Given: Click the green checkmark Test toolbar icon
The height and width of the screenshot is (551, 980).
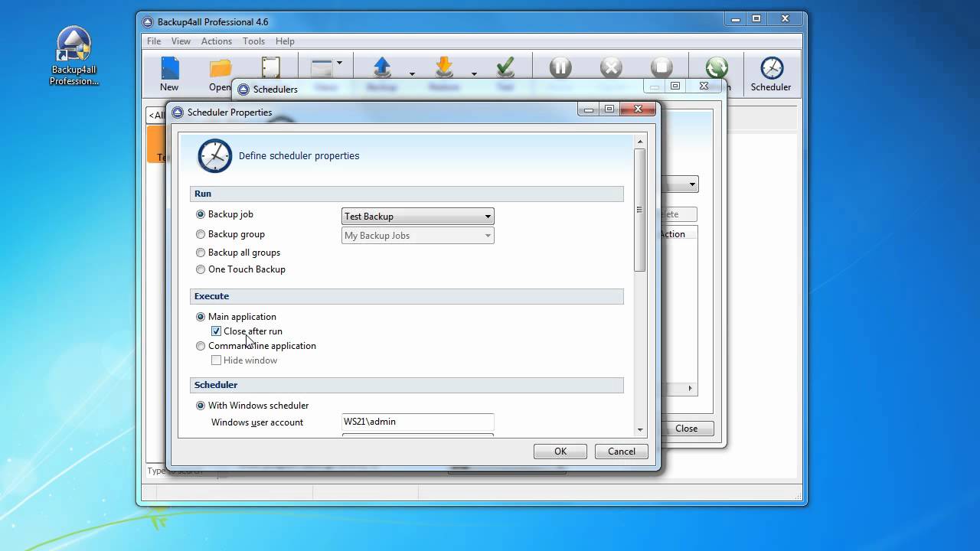Looking at the screenshot, I should [x=505, y=67].
